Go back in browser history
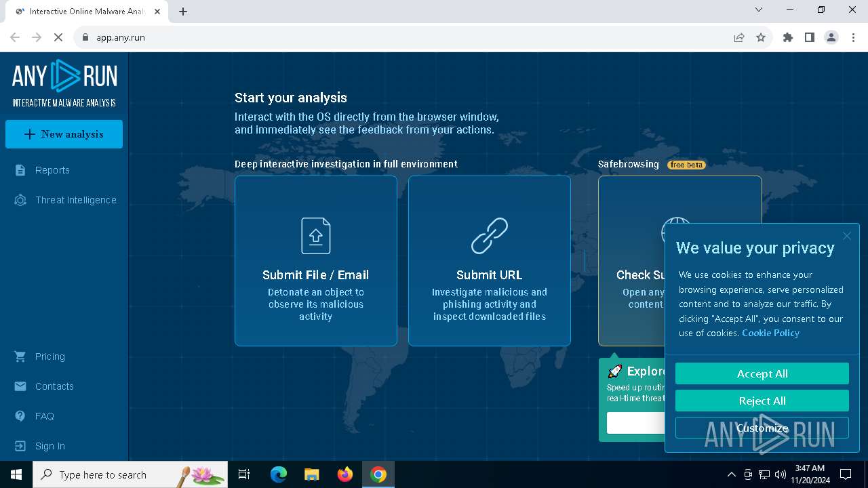 (x=15, y=37)
